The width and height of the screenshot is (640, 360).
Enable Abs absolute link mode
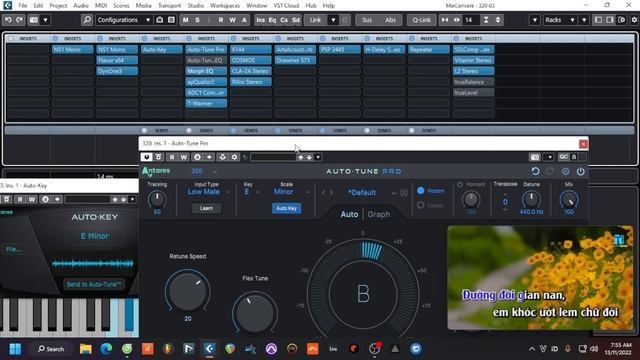point(390,20)
